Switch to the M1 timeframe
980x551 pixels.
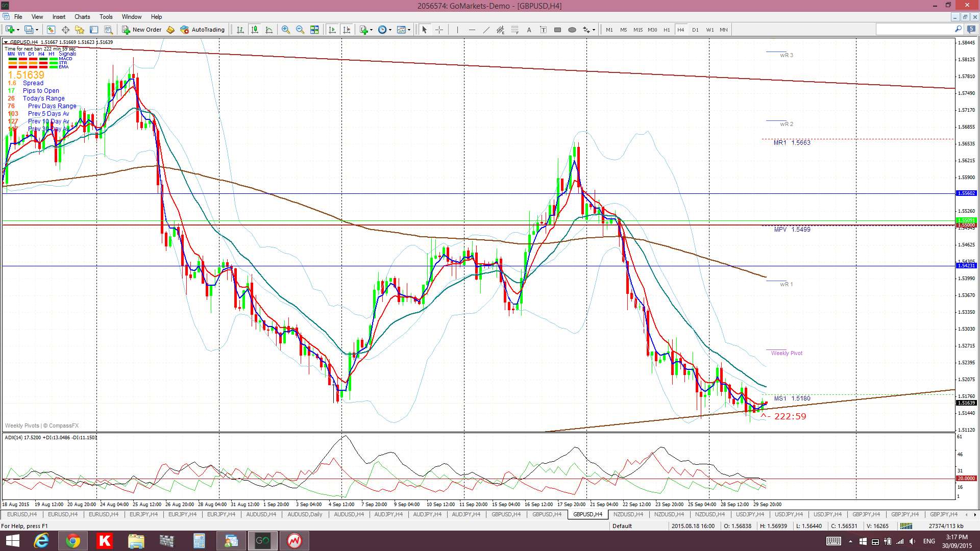(x=609, y=30)
